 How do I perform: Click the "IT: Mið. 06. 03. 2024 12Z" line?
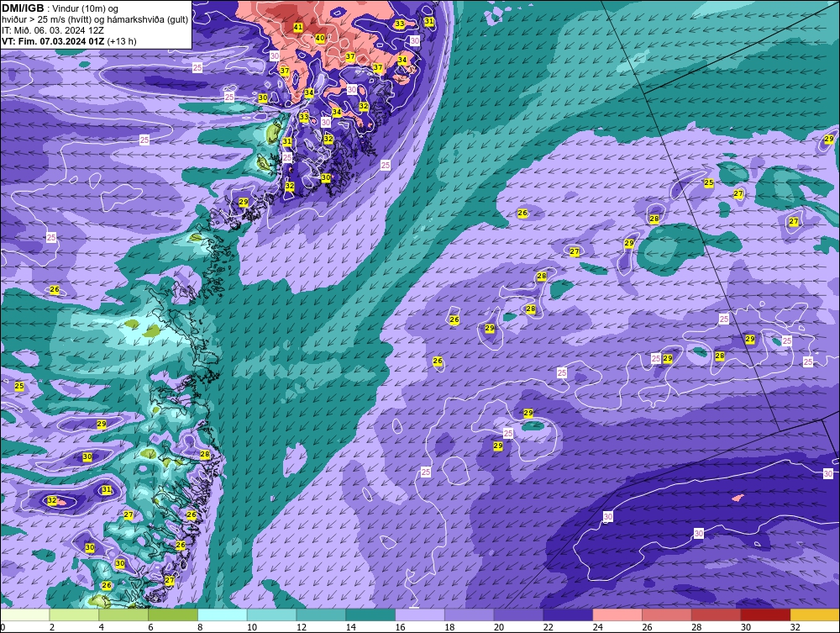pyautogui.click(x=53, y=30)
